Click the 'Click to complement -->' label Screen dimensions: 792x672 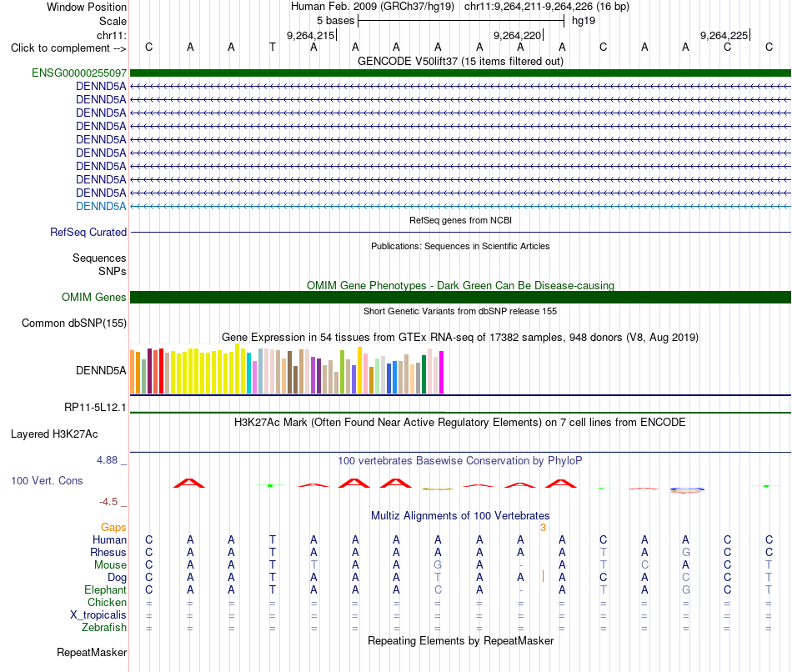[x=68, y=48]
